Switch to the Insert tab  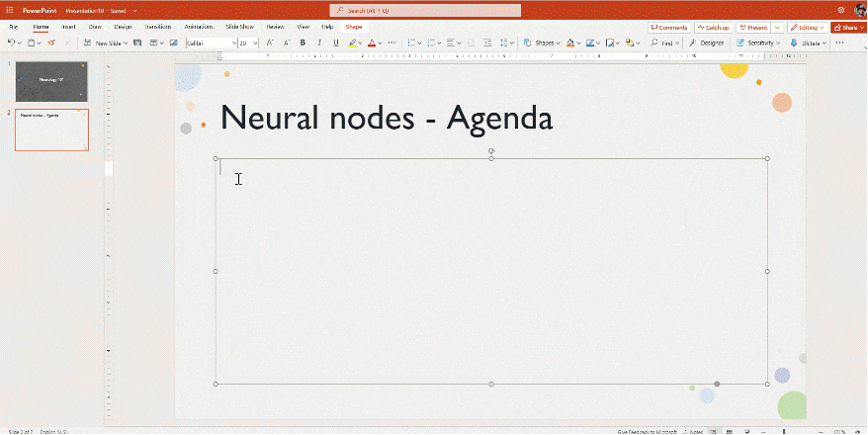[x=68, y=27]
